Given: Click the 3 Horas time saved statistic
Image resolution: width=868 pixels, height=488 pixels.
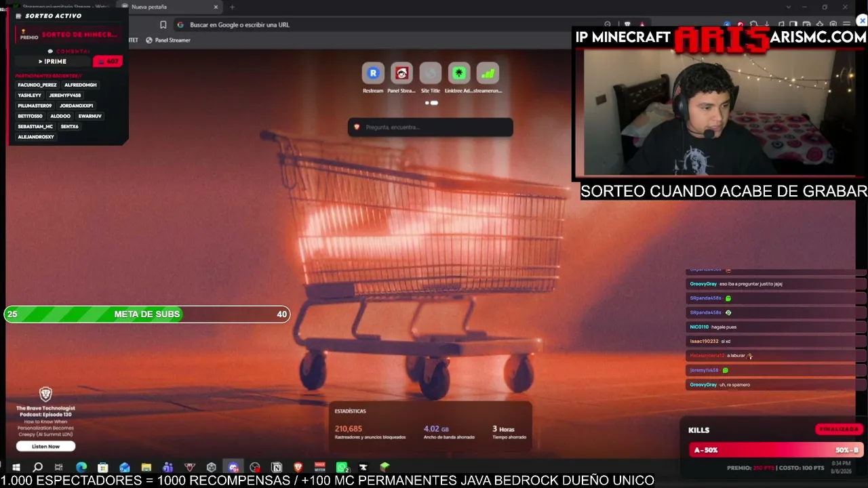Looking at the screenshot, I should click(x=509, y=432).
